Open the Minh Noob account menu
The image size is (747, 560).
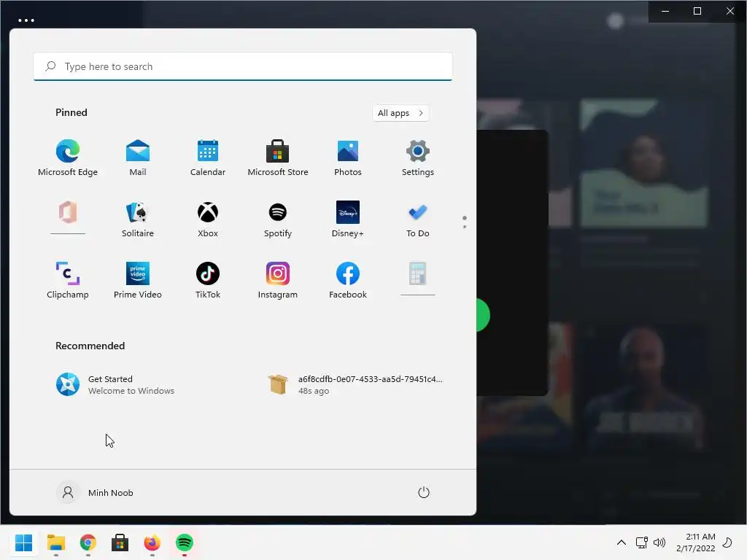[x=96, y=492]
